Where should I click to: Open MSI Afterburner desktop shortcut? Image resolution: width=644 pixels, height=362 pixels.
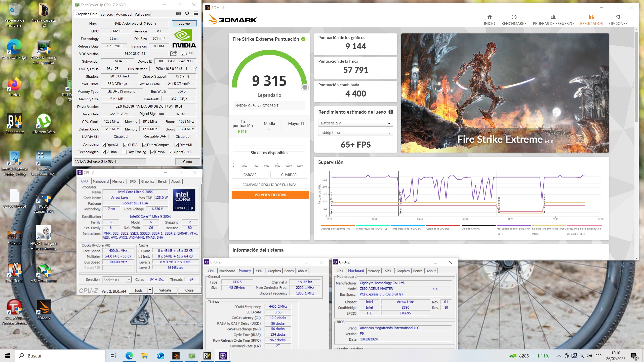tap(44, 273)
